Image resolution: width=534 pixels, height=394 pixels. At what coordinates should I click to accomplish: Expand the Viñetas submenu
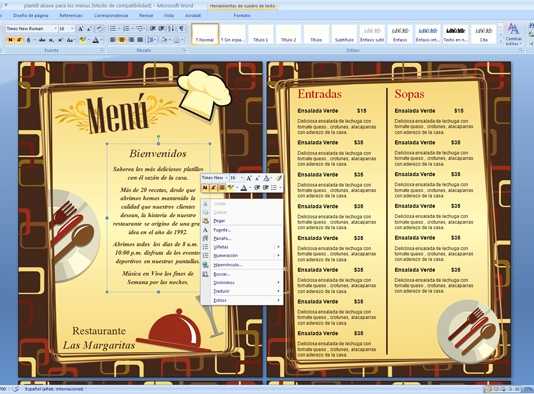click(x=242, y=247)
